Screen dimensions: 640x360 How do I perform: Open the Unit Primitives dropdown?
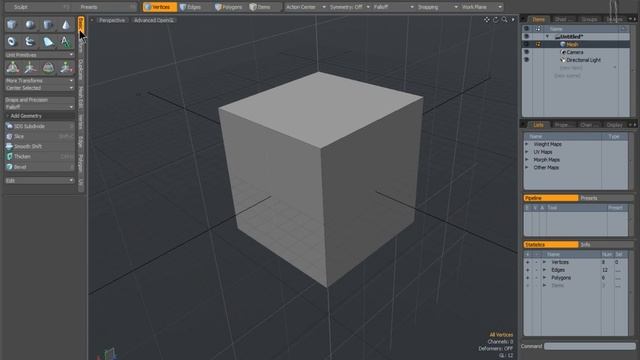[x=40, y=55]
